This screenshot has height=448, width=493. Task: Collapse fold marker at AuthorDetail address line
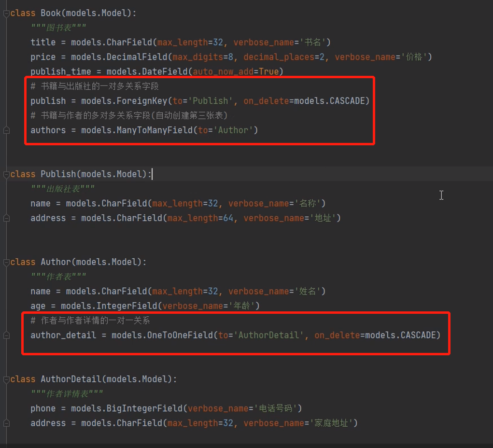[6, 423]
